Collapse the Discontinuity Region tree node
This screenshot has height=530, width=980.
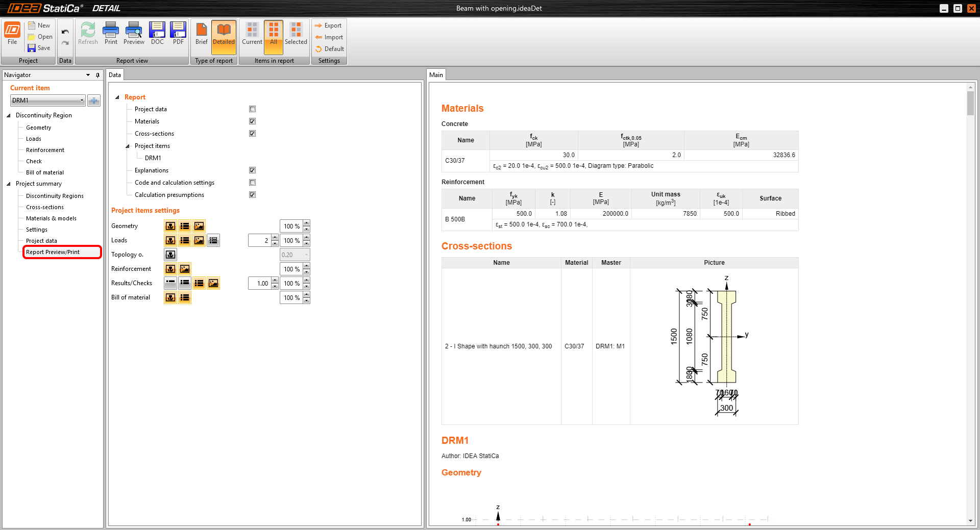pyautogui.click(x=9, y=116)
